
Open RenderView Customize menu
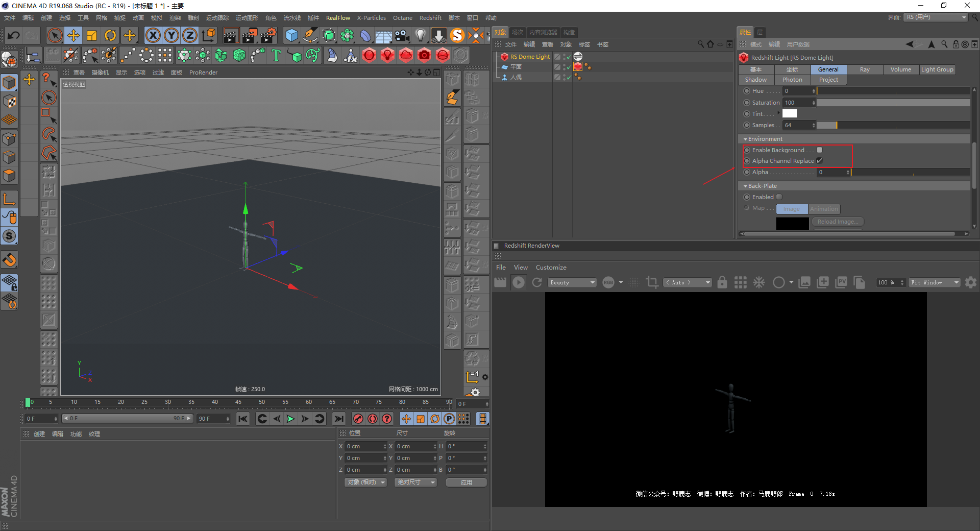coord(551,268)
